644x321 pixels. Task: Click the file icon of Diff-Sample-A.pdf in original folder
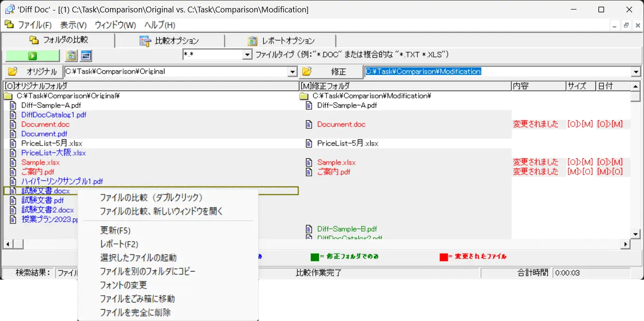click(13, 105)
